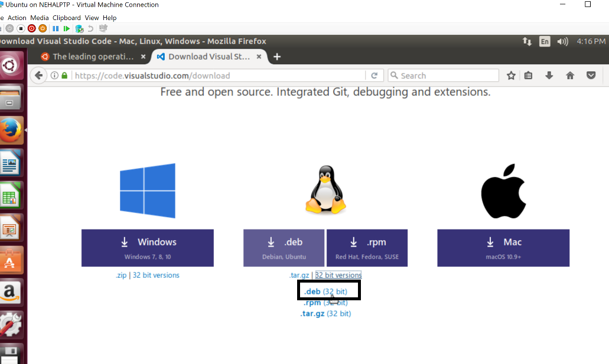The width and height of the screenshot is (609, 364).
Task: Open Firefox downloads arrow icon
Action: click(549, 76)
